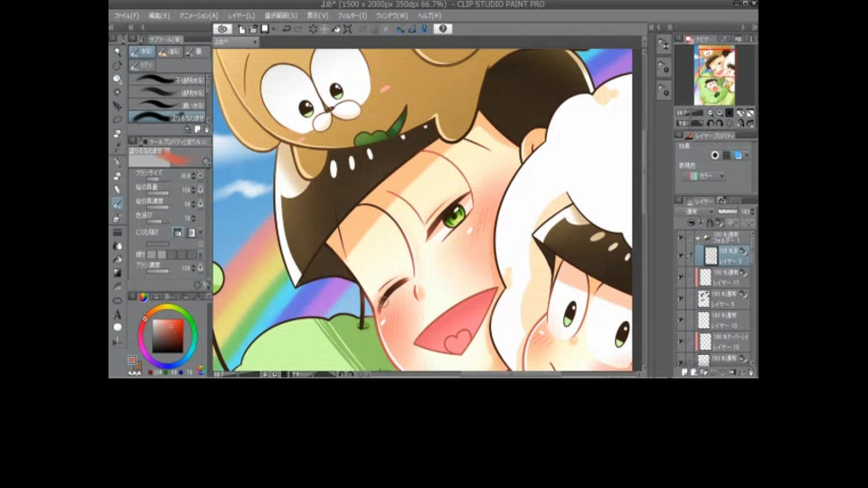
Task: Hide フォルダー 1 via eye icon
Action: [681, 238]
